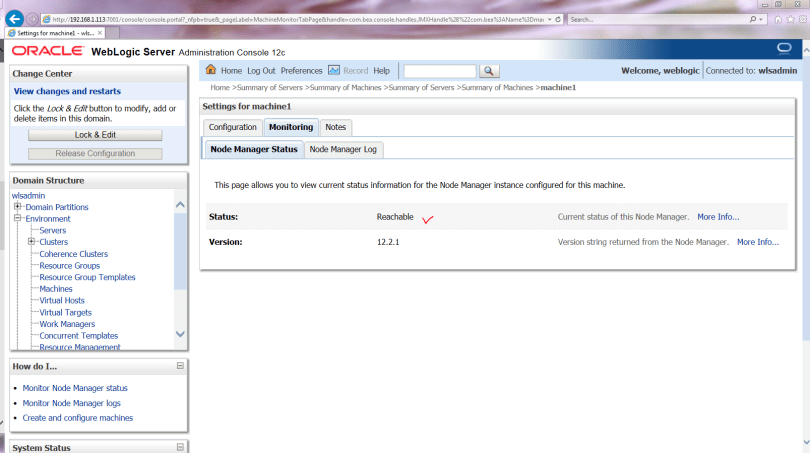Open Work Managers tree item

click(67, 324)
